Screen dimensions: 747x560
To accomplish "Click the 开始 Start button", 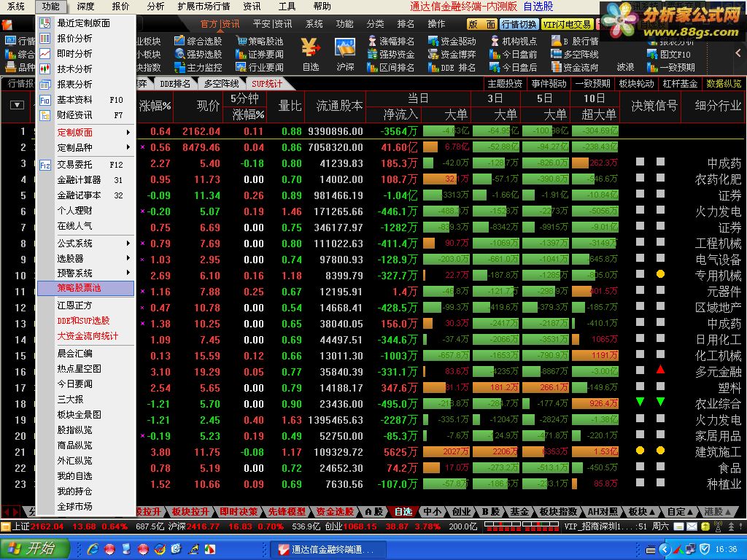I will tap(34, 548).
